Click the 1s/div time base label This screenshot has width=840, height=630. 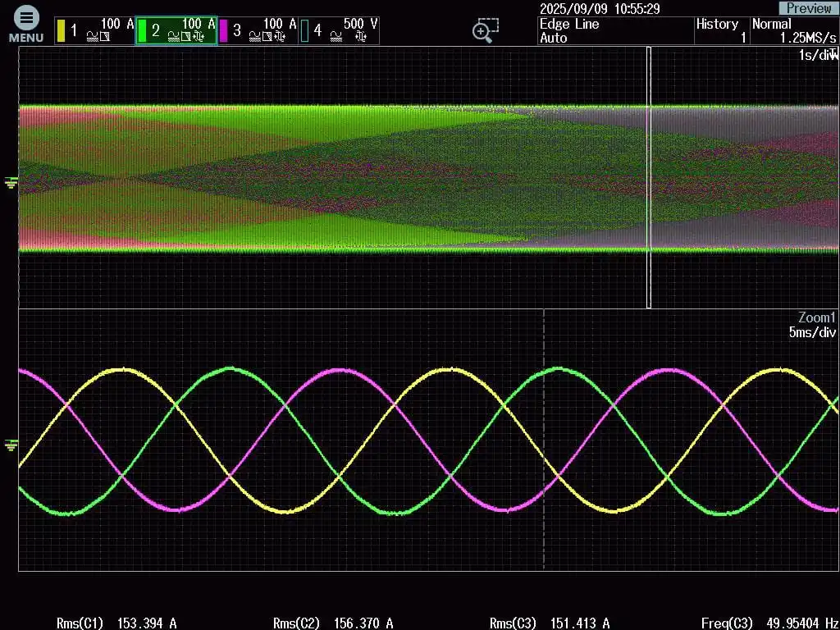pyautogui.click(x=818, y=55)
